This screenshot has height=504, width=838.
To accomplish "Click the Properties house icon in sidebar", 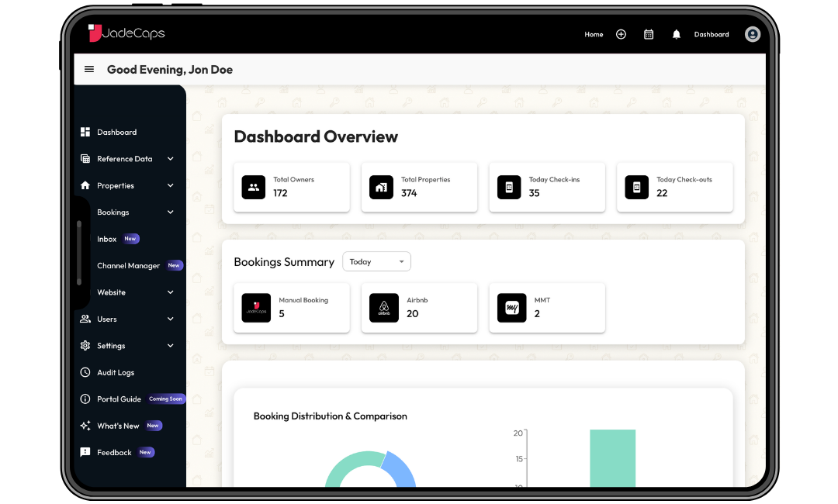I will (x=85, y=185).
